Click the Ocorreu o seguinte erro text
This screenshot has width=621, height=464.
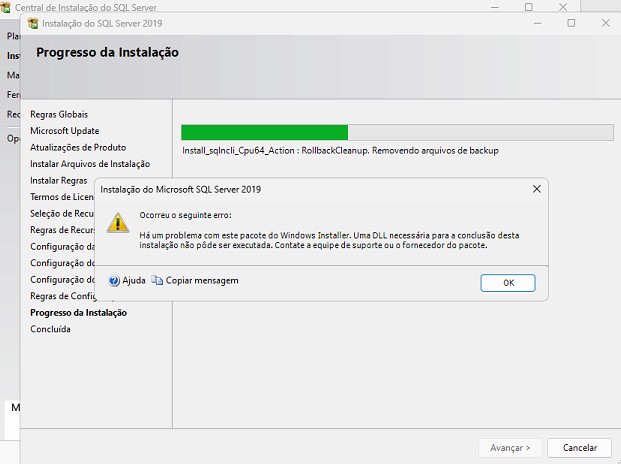185,215
